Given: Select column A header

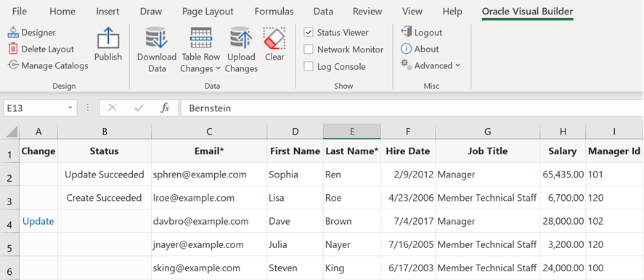Looking at the screenshot, I should [x=38, y=132].
